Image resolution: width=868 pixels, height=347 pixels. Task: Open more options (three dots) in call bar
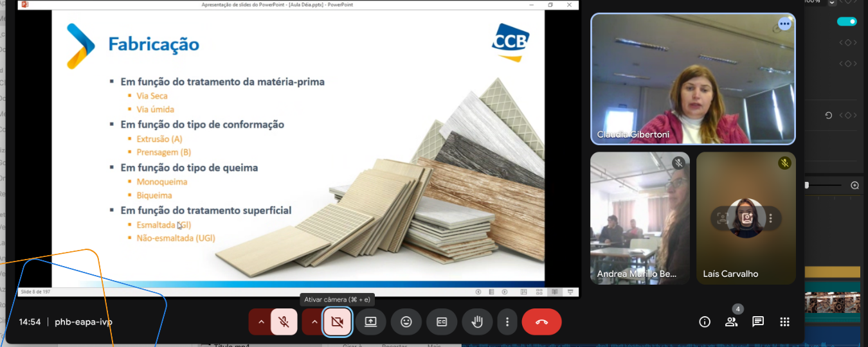507,322
